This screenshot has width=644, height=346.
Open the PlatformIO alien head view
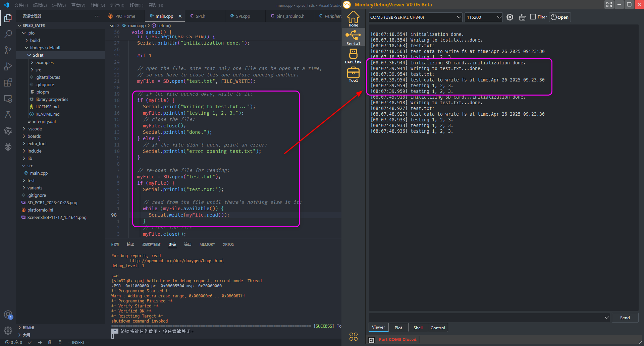click(8, 147)
